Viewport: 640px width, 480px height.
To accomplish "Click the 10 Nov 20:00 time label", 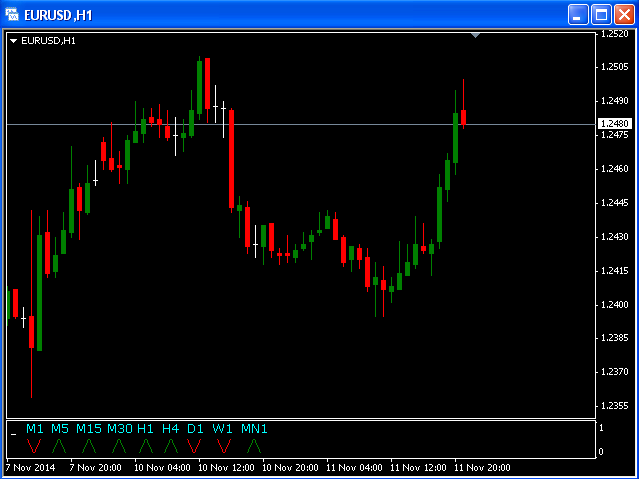I will tap(291, 467).
